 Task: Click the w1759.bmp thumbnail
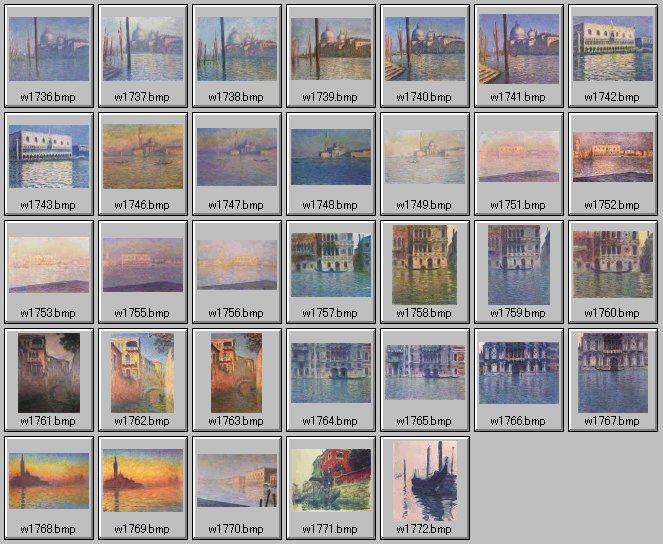519,264
